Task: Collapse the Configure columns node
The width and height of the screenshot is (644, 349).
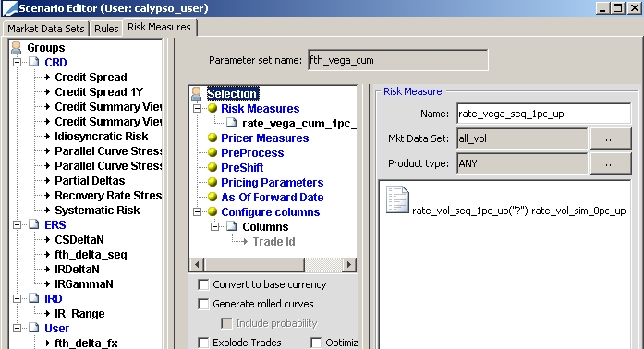Action: point(197,211)
